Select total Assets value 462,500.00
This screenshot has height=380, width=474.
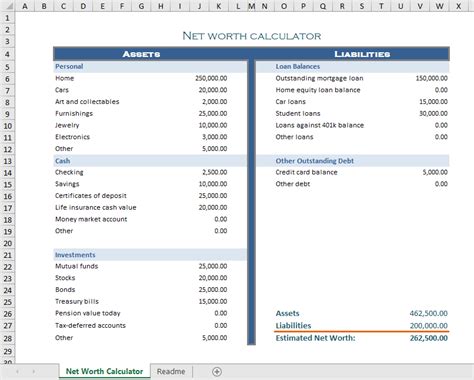(429, 313)
